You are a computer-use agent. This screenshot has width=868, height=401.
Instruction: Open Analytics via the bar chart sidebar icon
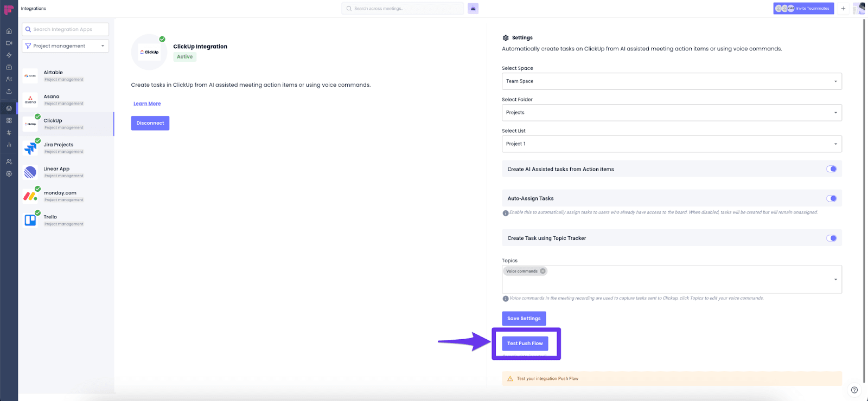coord(9,145)
